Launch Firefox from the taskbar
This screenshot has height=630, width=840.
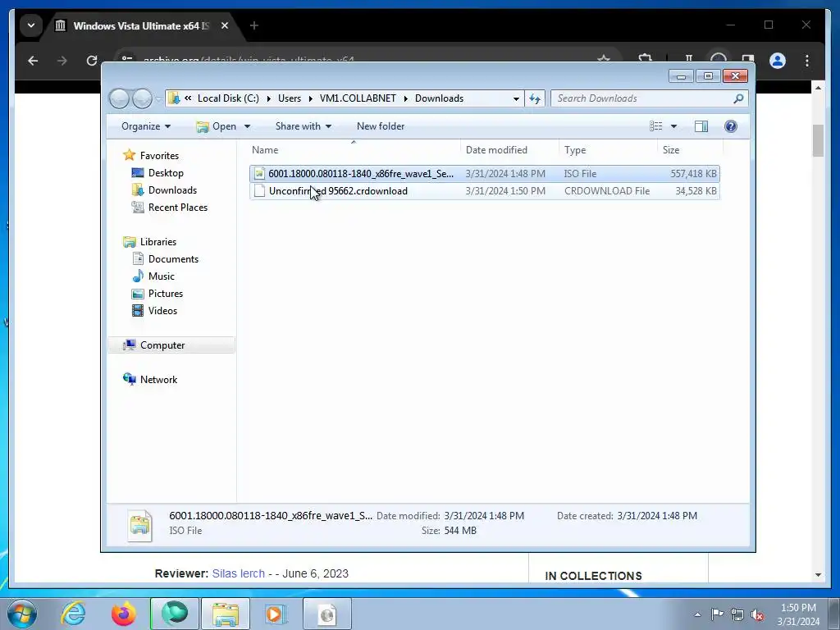coord(124,614)
